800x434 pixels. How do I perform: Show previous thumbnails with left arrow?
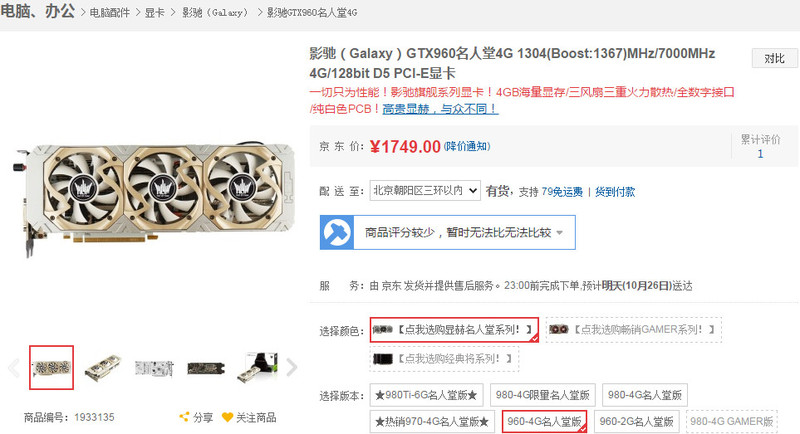tap(14, 367)
